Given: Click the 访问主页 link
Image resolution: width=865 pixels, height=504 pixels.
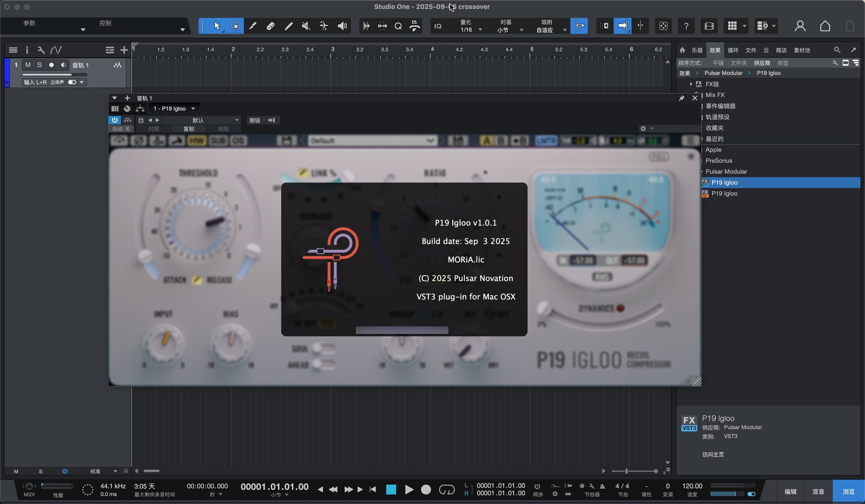Looking at the screenshot, I should [713, 454].
